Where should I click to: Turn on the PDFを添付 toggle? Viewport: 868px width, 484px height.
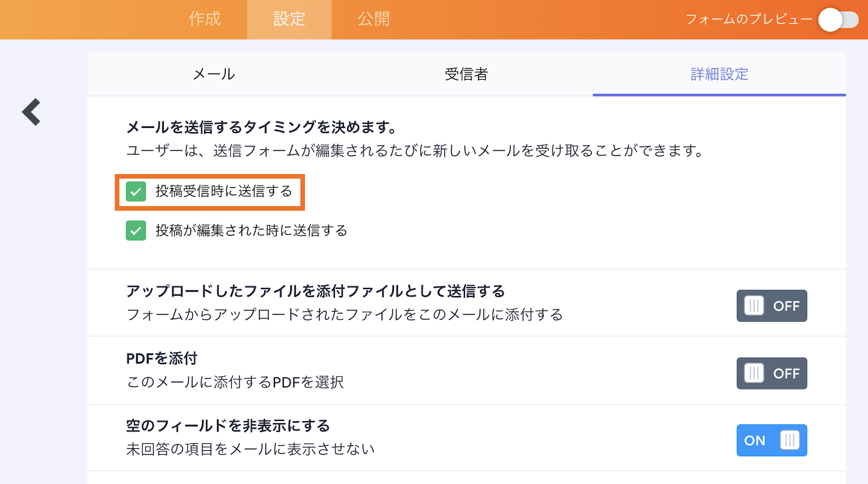click(771, 373)
